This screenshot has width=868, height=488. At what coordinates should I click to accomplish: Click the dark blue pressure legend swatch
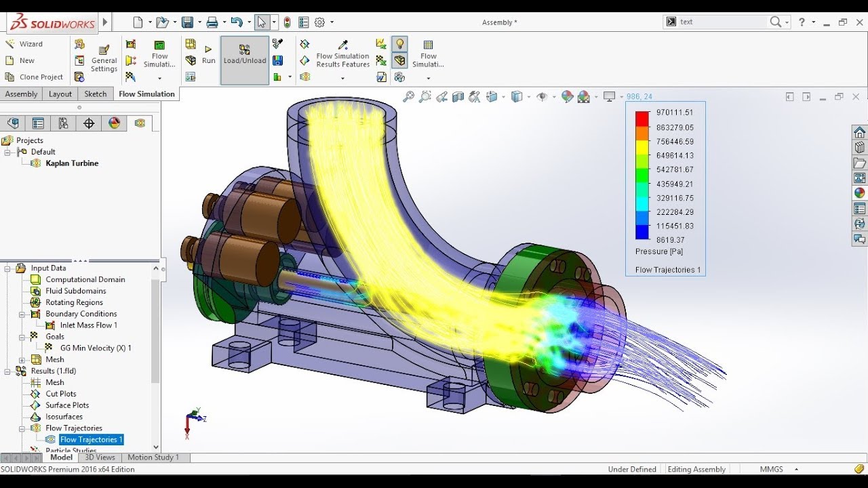[642, 233]
